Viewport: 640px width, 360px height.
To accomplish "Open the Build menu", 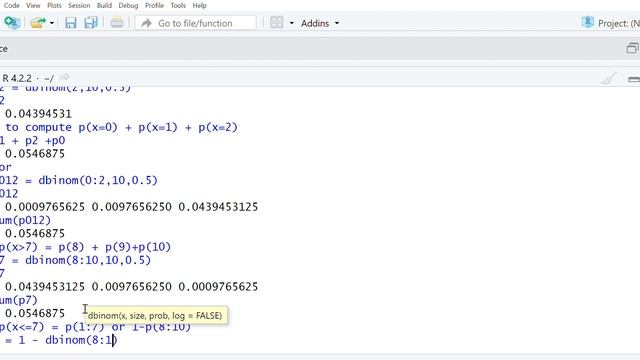I will 104,5.
